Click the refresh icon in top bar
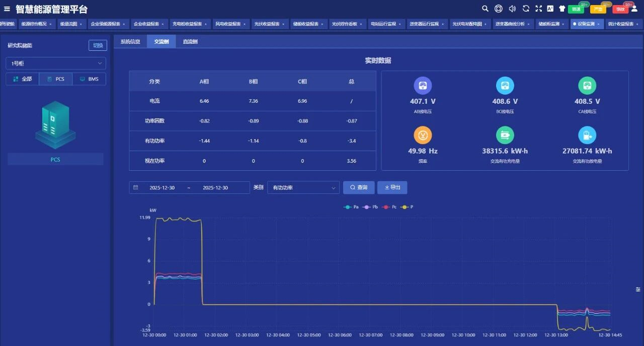This screenshot has height=346, width=644. point(526,9)
